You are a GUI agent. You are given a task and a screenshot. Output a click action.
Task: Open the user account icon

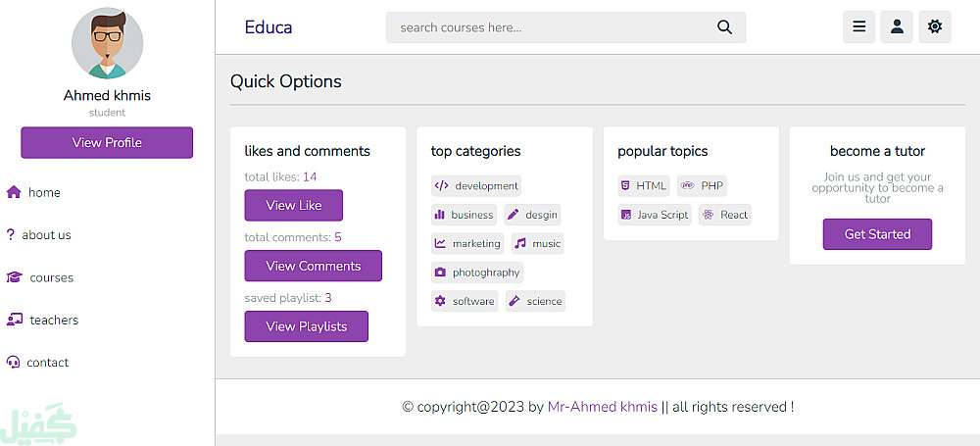click(x=897, y=27)
